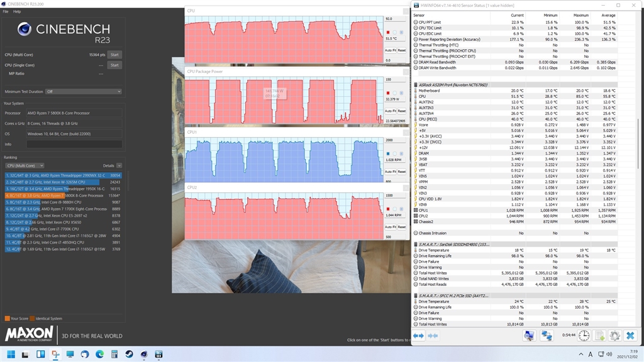This screenshot has width=644, height=362.
Task: Switch to Cinebench via taskbar icon
Action: [144, 354]
